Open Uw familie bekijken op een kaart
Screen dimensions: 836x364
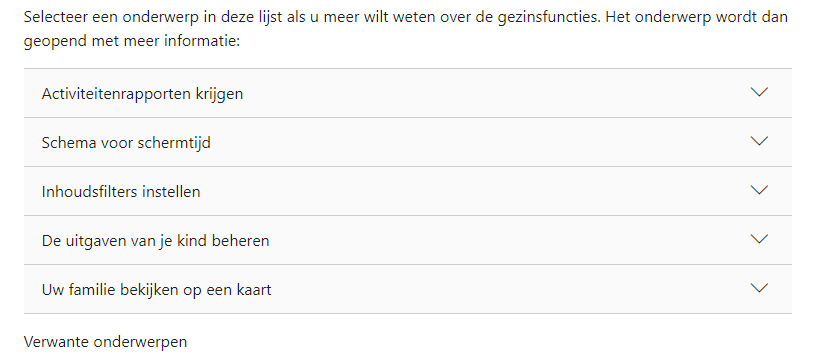pos(156,290)
